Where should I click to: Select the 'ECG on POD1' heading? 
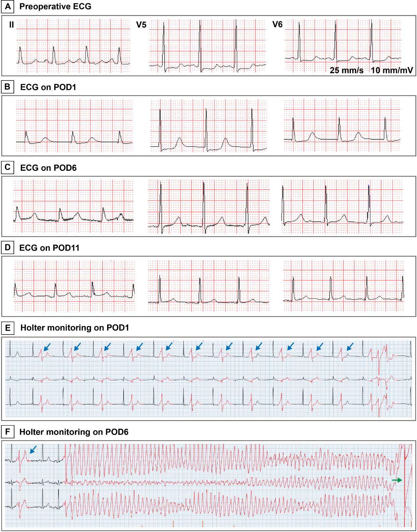(48, 87)
